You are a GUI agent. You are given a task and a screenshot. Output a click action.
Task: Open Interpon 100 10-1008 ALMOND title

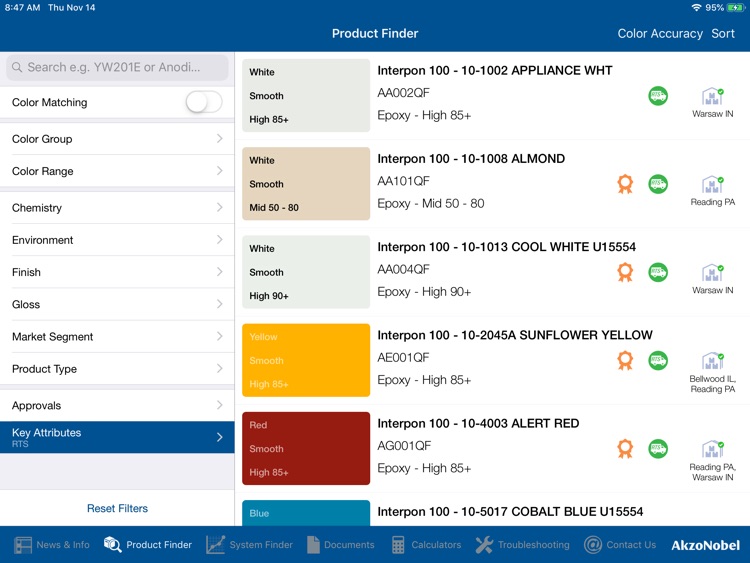point(471,159)
